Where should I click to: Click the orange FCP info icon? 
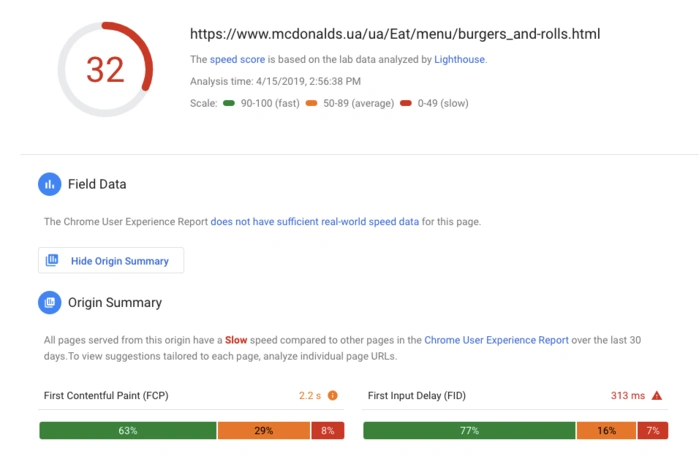(332, 395)
